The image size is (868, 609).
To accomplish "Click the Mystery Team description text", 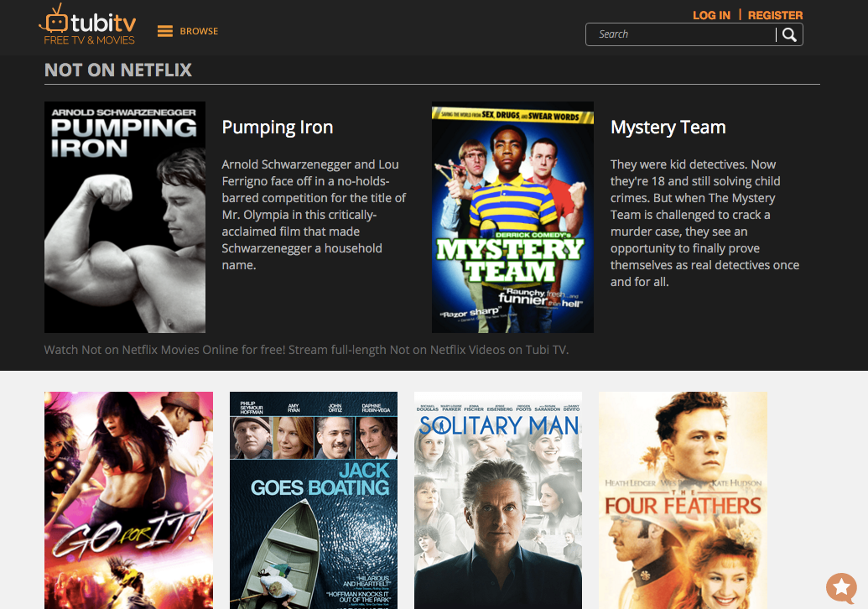I will 704,223.
